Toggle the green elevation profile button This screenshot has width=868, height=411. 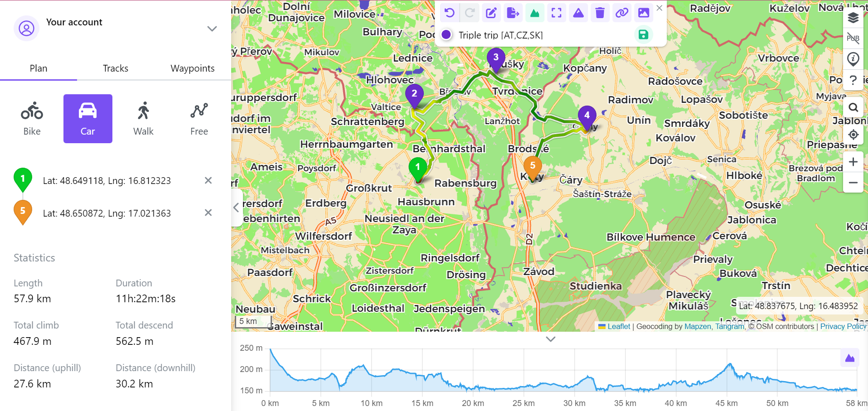[534, 13]
